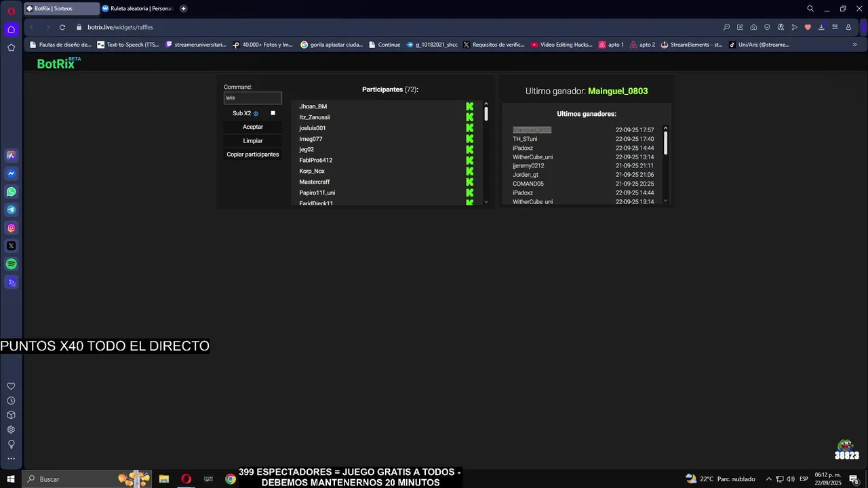This screenshot has height=488, width=868.
Task: Click the translate globe icon in toolbar
Action: coord(781,27)
